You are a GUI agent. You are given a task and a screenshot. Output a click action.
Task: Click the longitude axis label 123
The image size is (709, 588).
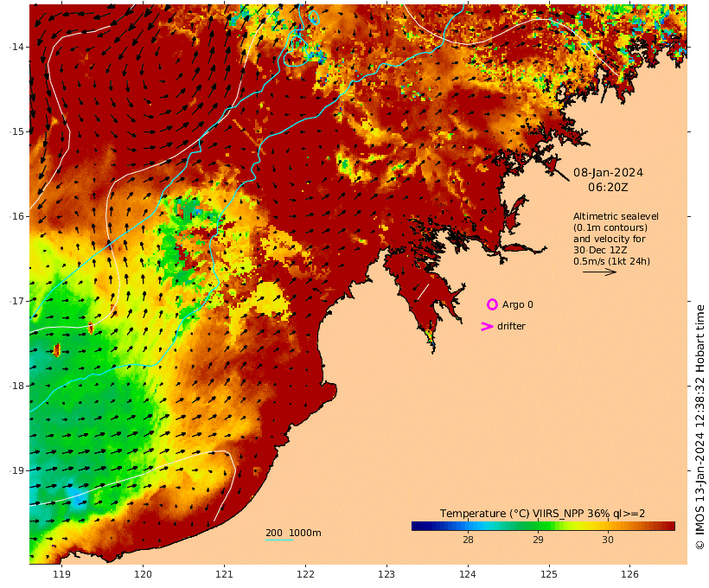coord(386,574)
